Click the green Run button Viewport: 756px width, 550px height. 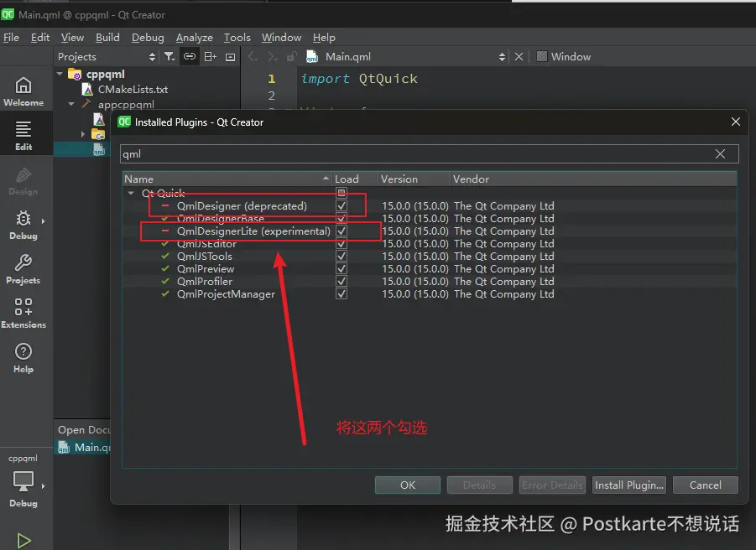click(23, 541)
